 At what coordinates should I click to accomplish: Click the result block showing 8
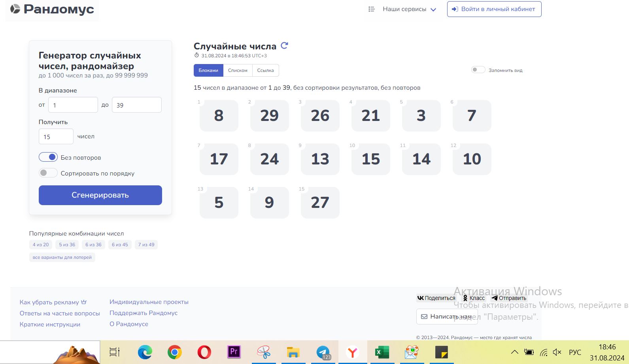219,116
